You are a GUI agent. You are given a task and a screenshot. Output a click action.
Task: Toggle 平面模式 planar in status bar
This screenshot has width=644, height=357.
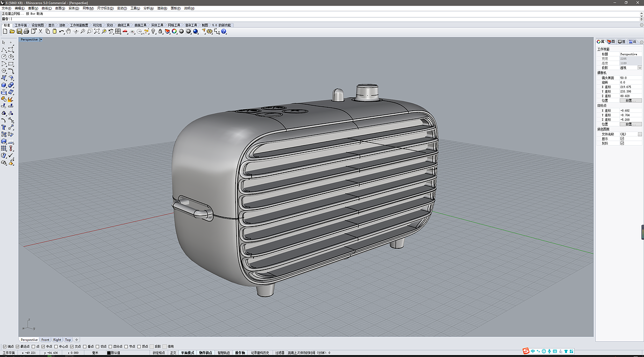coord(188,352)
